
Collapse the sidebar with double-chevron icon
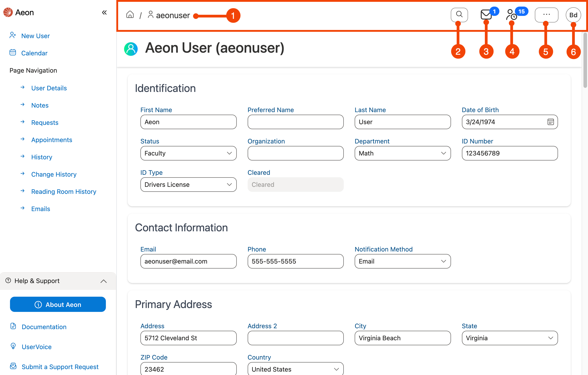coord(104,12)
